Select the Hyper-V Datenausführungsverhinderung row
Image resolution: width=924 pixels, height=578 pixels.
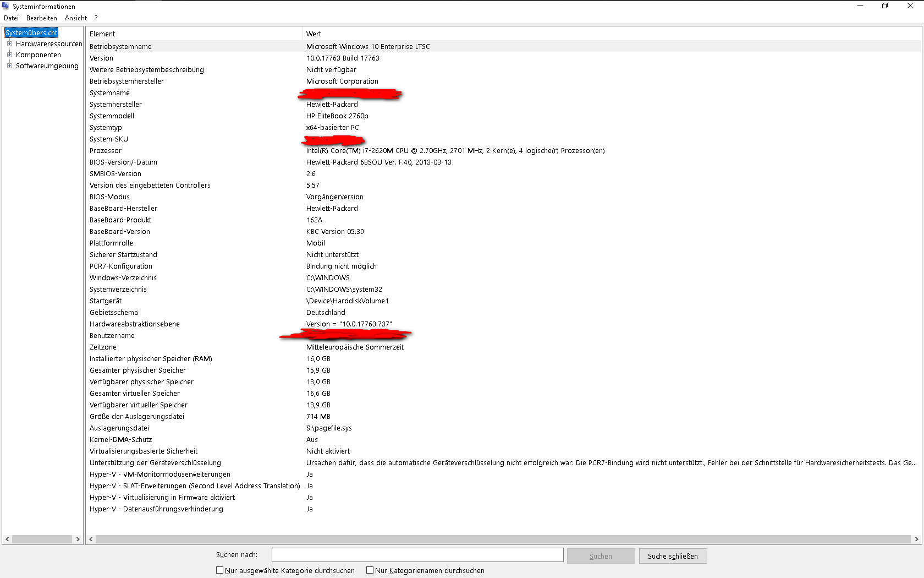(503, 509)
